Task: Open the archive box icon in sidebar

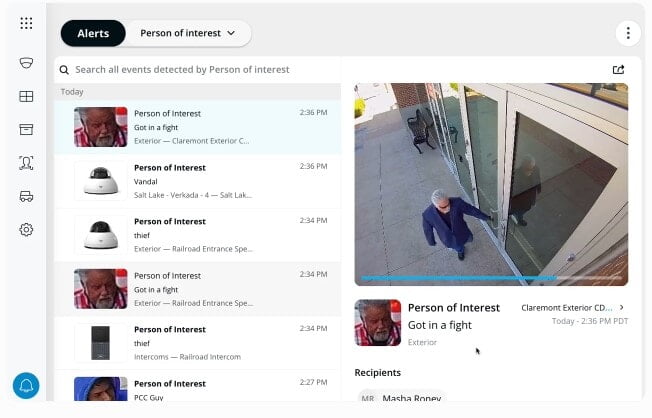Action: click(26, 129)
